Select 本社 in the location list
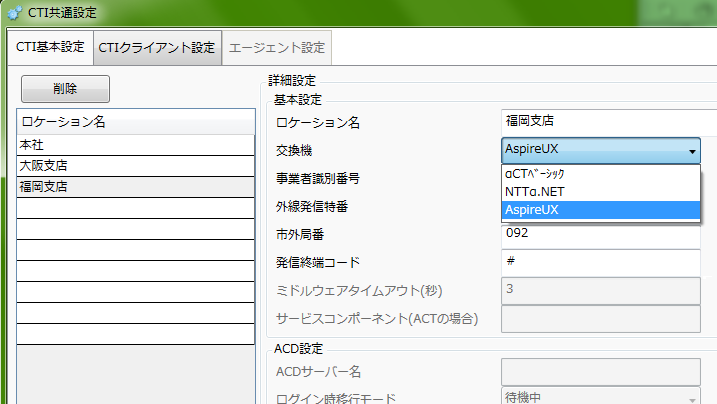This screenshot has width=717, height=404. pyautogui.click(x=136, y=144)
